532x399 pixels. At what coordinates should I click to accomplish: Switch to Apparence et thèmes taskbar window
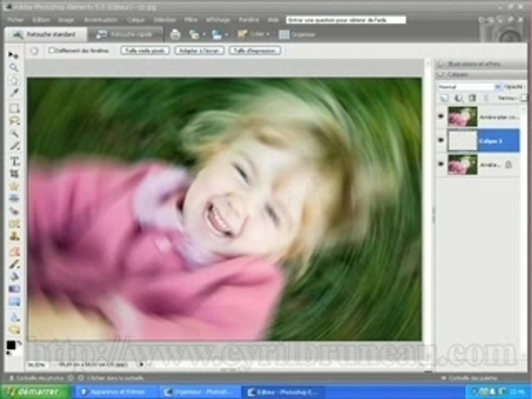click(x=115, y=392)
